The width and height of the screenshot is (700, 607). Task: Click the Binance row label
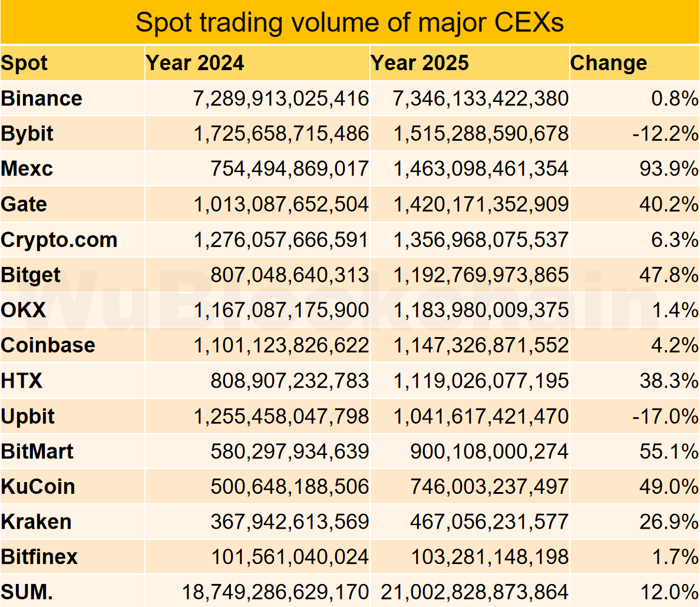pos(42,98)
